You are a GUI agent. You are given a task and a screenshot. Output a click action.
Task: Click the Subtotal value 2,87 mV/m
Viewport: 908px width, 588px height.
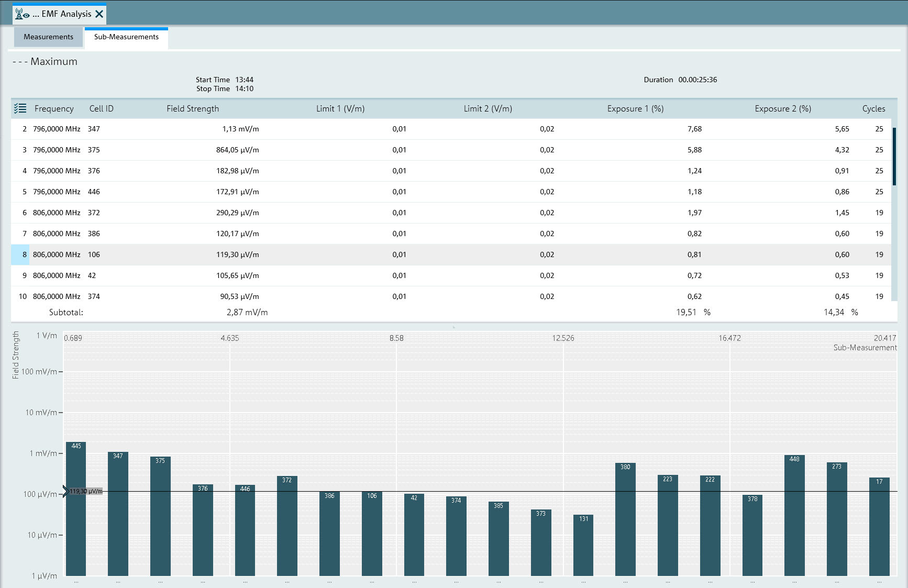tap(247, 312)
